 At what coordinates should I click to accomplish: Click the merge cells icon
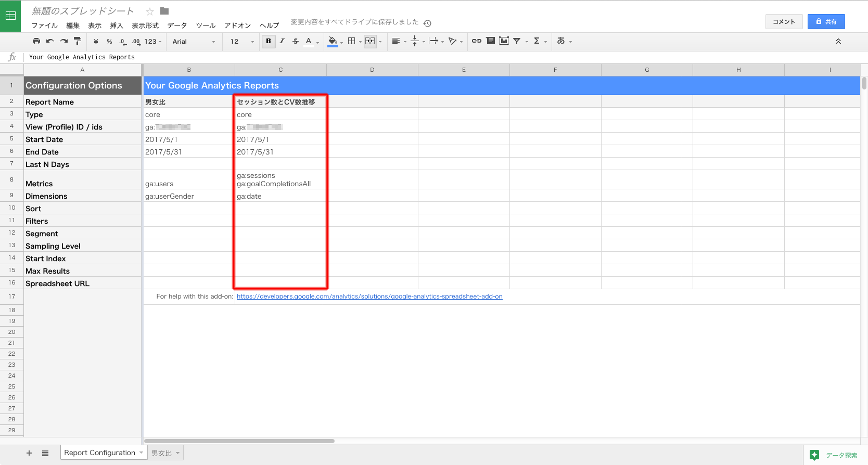point(370,41)
